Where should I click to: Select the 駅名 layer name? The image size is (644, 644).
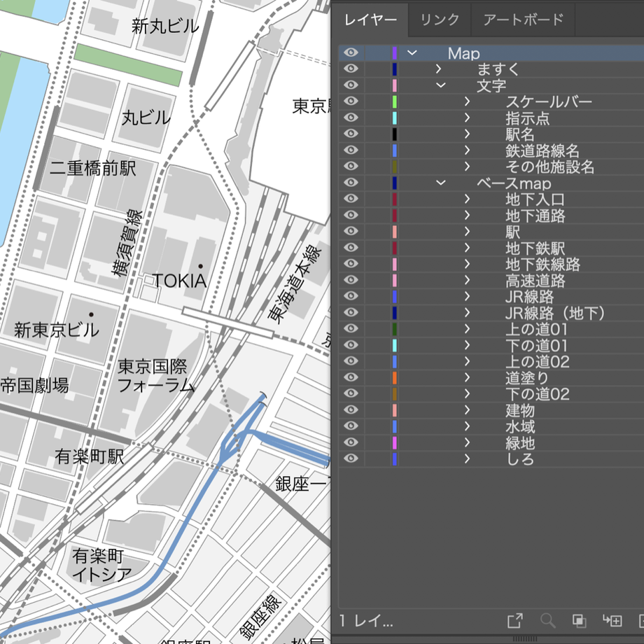click(520, 134)
